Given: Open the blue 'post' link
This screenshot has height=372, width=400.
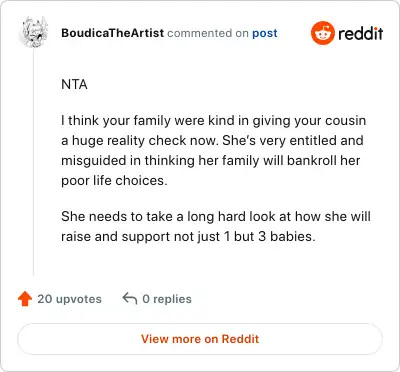Looking at the screenshot, I should (x=265, y=33).
